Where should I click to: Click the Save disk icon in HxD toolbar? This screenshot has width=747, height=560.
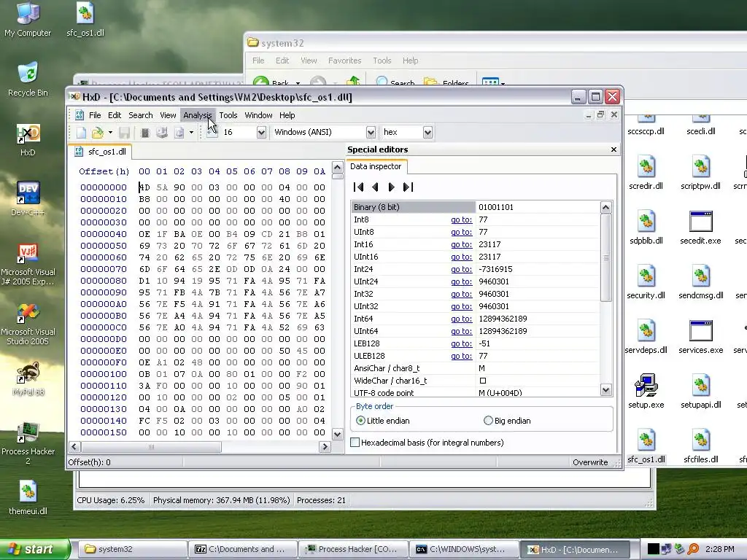(x=124, y=133)
